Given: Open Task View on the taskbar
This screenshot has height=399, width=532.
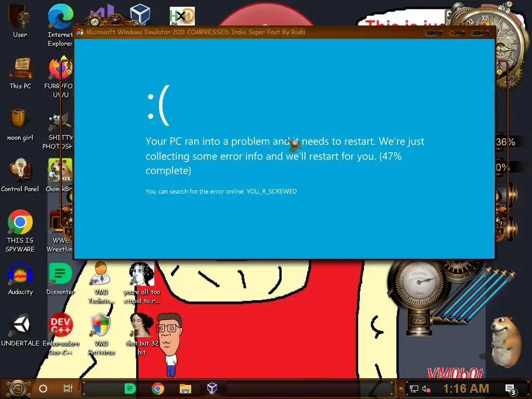Looking at the screenshot, I should [68, 389].
